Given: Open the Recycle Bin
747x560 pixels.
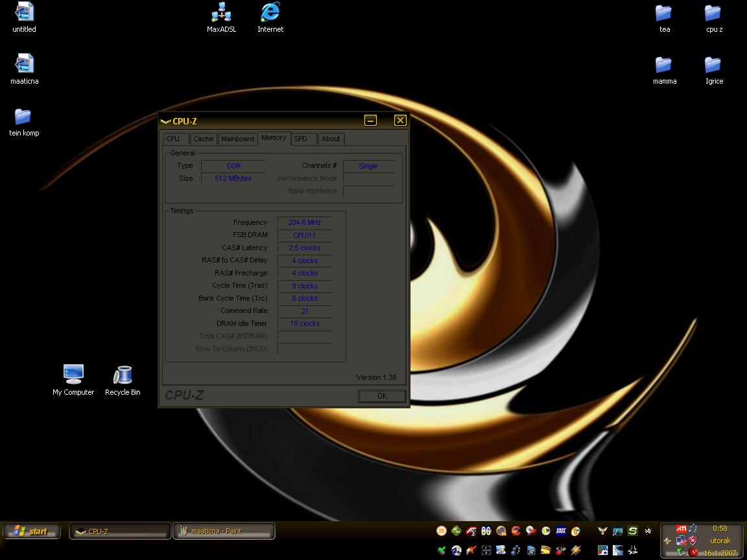Looking at the screenshot, I should point(123,376).
